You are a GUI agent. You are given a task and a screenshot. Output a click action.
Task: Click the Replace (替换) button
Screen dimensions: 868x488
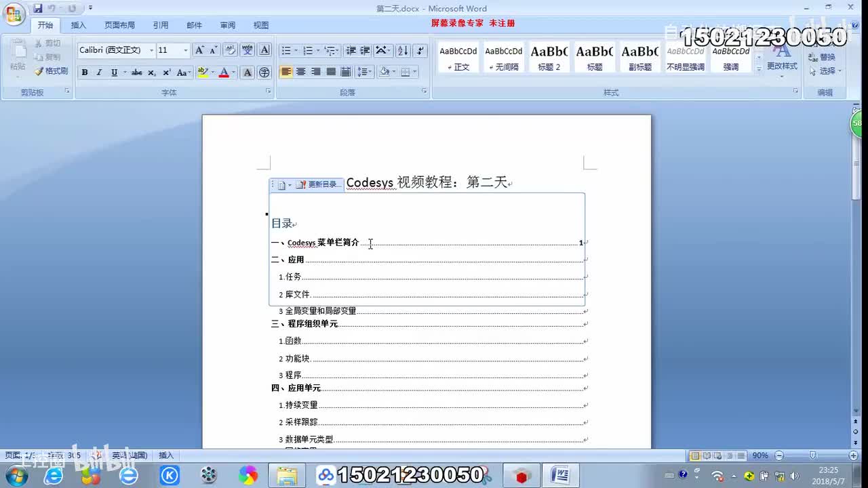823,57
